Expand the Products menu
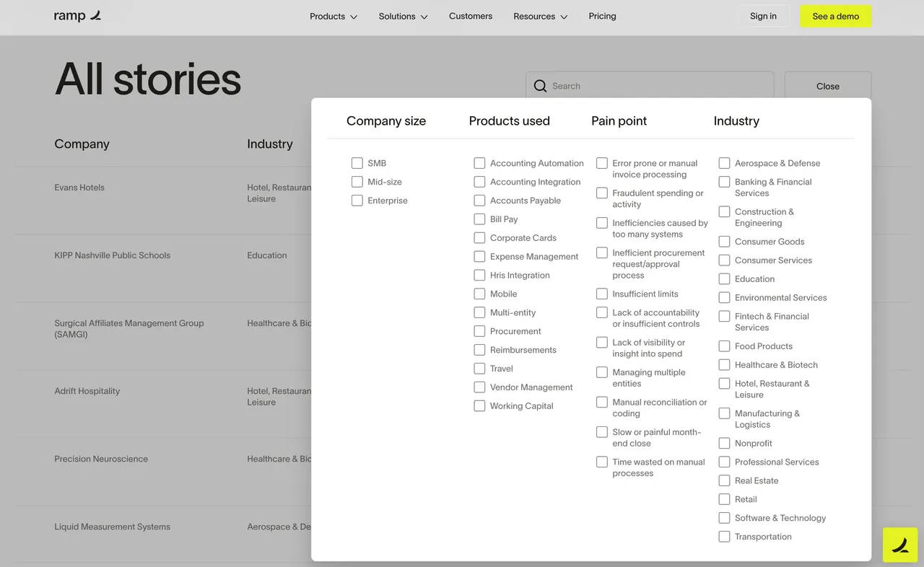The width and height of the screenshot is (924, 567). point(334,17)
